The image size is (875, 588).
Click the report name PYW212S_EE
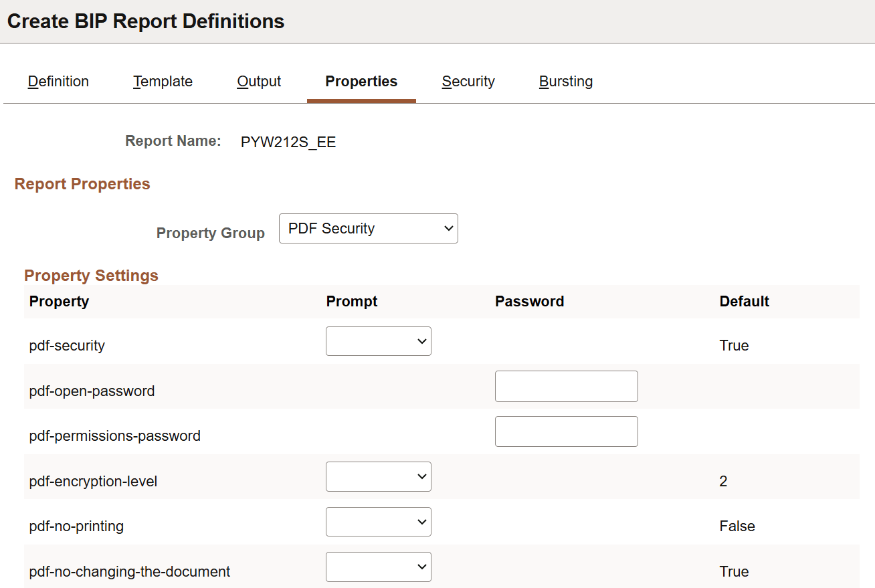coord(288,141)
